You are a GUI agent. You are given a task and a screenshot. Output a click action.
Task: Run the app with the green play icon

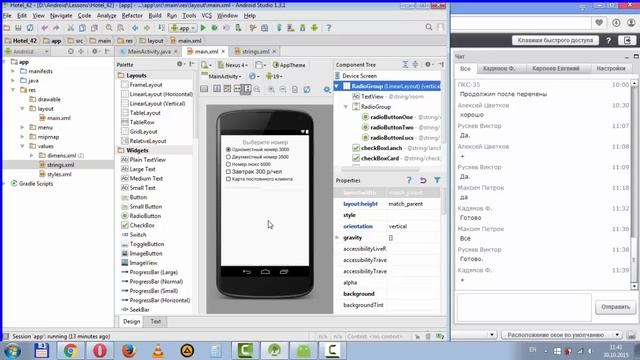pyautogui.click(x=203, y=28)
